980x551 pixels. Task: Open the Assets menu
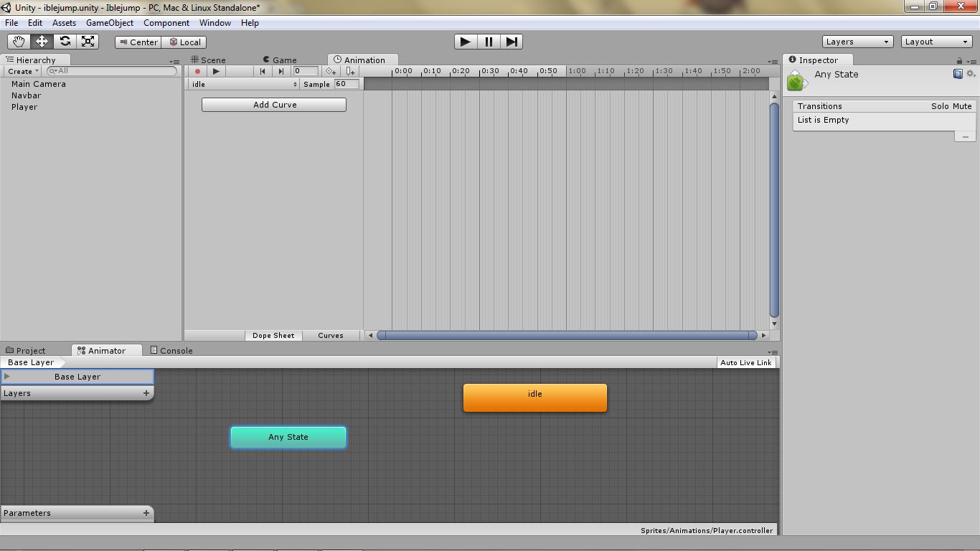click(x=64, y=23)
